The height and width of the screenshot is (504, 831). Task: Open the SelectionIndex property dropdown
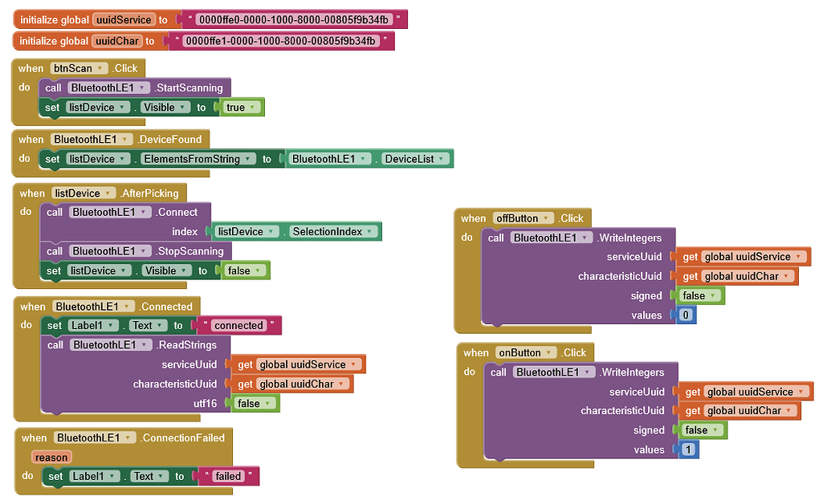pos(333,232)
